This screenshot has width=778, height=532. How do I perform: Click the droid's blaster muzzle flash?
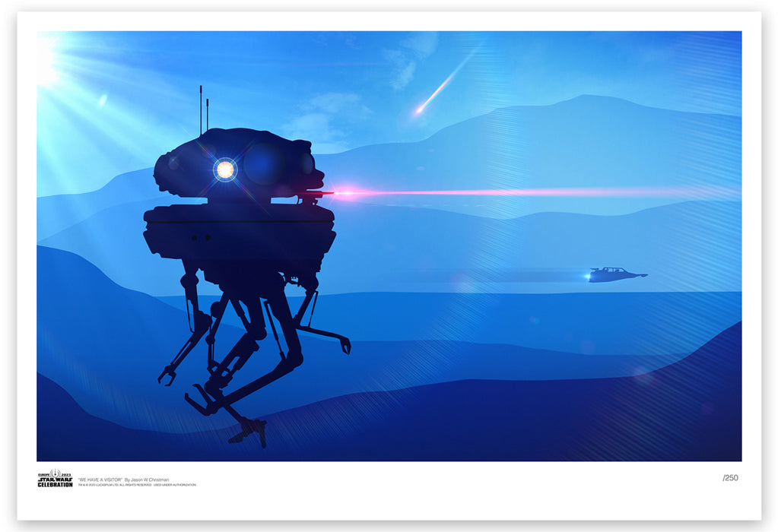[x=335, y=194]
